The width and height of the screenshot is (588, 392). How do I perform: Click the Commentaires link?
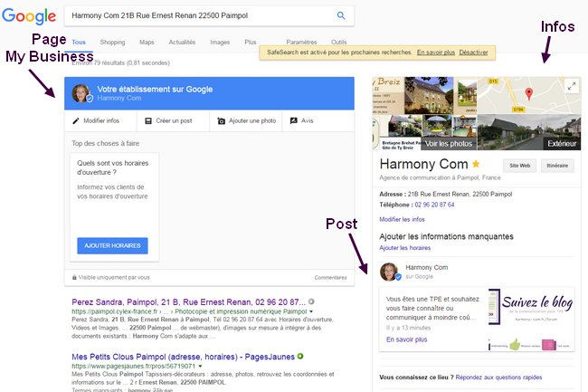[330, 278]
